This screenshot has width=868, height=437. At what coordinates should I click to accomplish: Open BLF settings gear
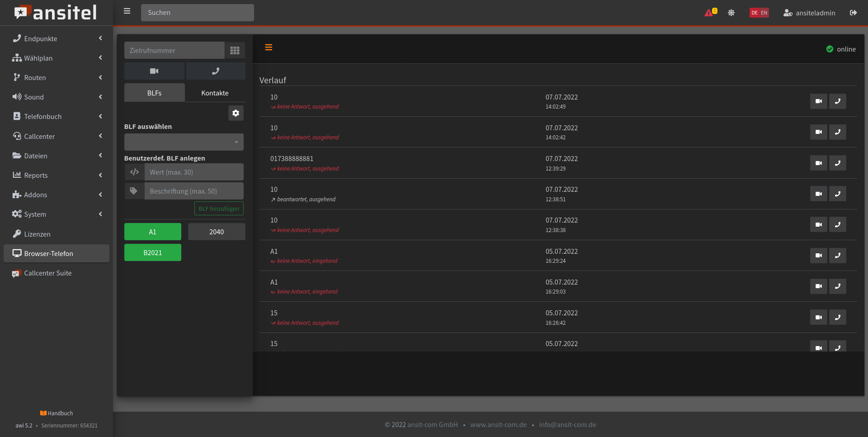pos(236,113)
